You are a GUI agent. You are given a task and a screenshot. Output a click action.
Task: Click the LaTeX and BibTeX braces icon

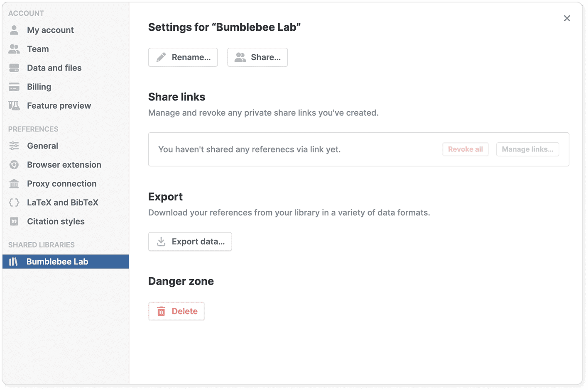(x=14, y=202)
